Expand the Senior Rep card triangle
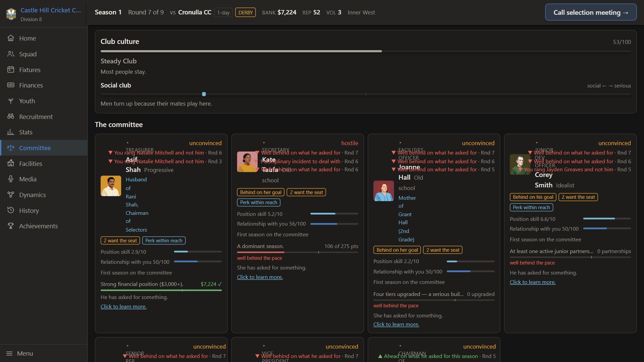The image size is (644, 362). (x=128, y=346)
